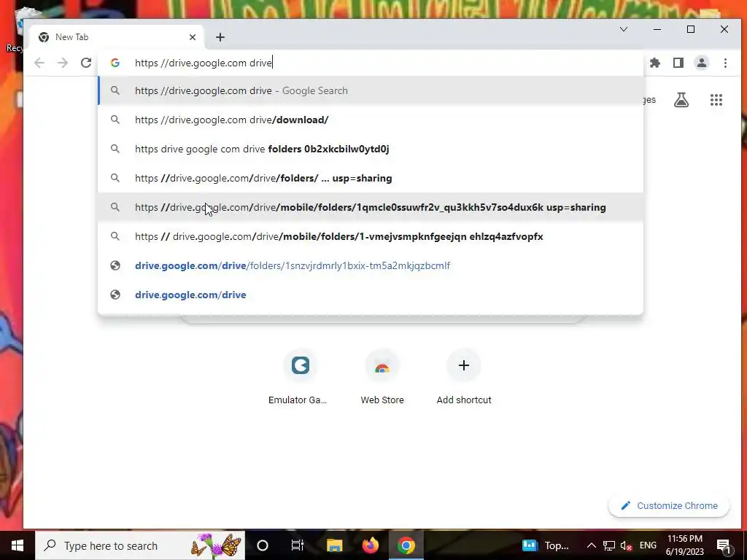Click the Chrome taskbar icon
747x560 pixels.
click(406, 545)
